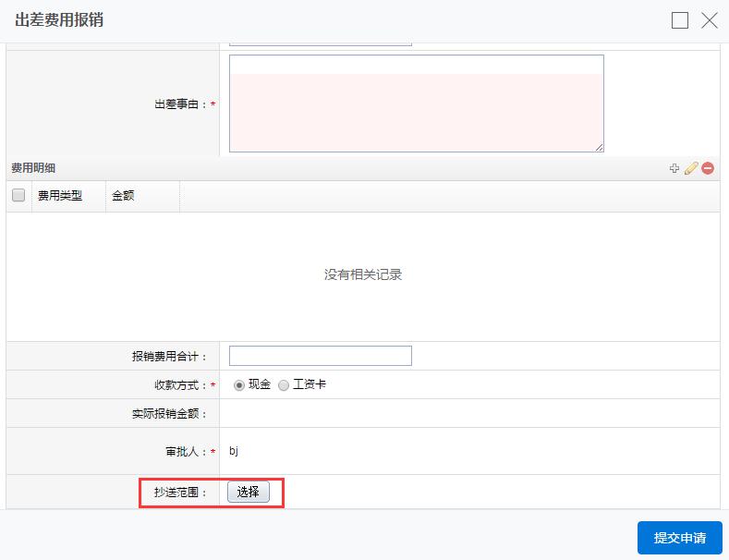Image resolution: width=729 pixels, height=560 pixels.
Task: Close the 出差费用报销 dialog
Action: tap(710, 20)
